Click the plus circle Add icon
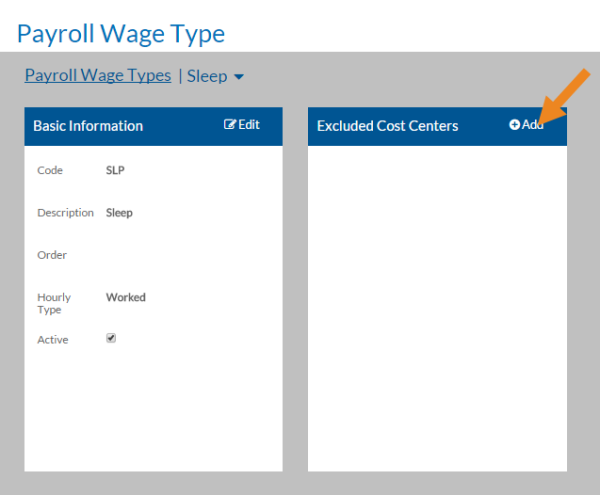The height and width of the screenshot is (495, 600). pyautogui.click(x=515, y=125)
